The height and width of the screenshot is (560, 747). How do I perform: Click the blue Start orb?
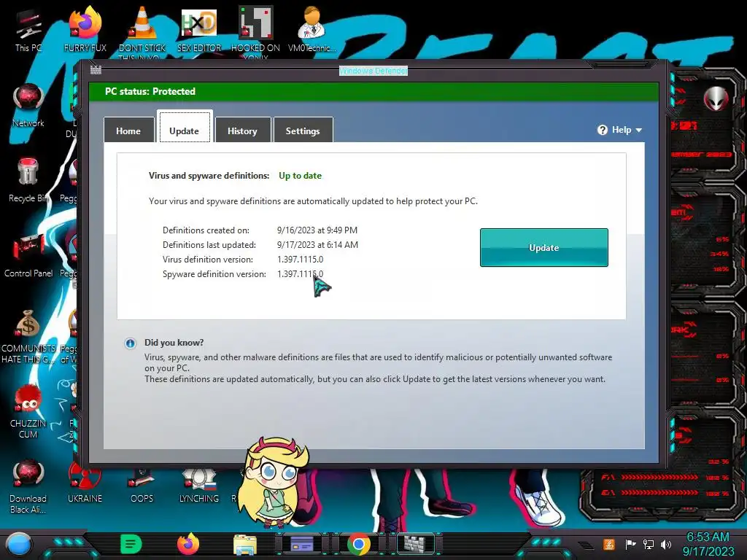coord(19,544)
